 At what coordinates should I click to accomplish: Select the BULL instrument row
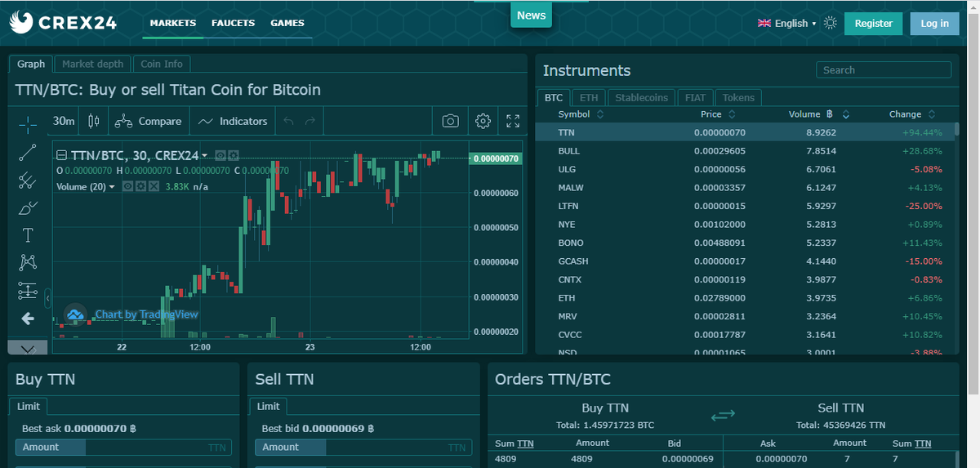pos(745,151)
